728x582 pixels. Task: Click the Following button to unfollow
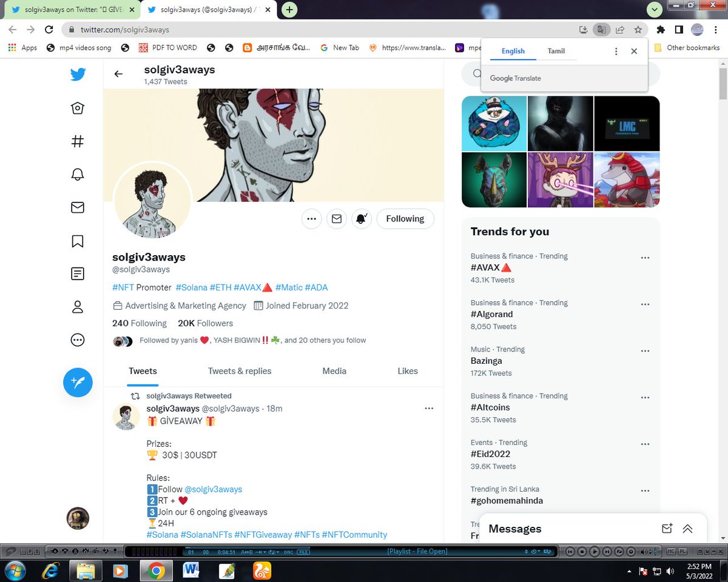coord(405,219)
